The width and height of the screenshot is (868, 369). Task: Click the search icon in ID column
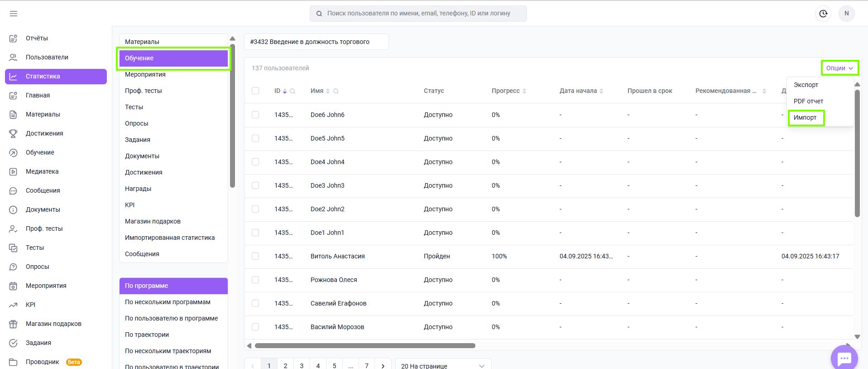[293, 91]
